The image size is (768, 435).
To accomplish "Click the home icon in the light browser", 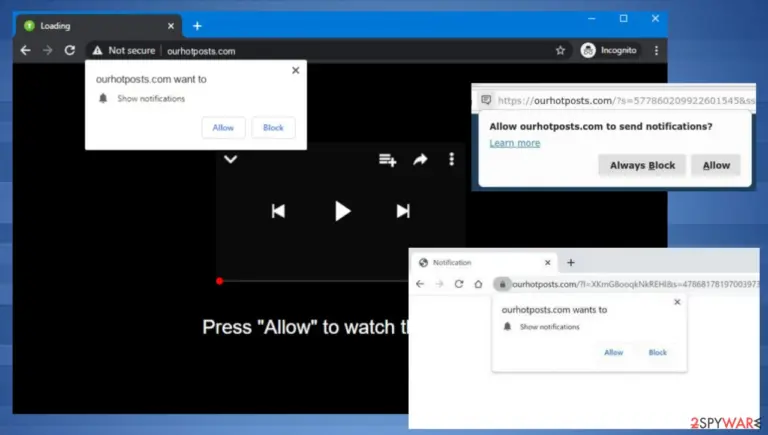I will 478,284.
